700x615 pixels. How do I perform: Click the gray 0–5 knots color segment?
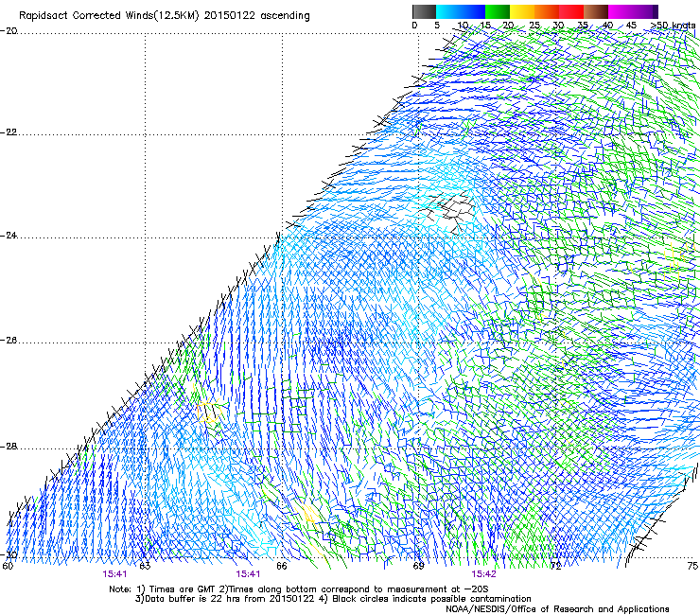pyautogui.click(x=424, y=11)
